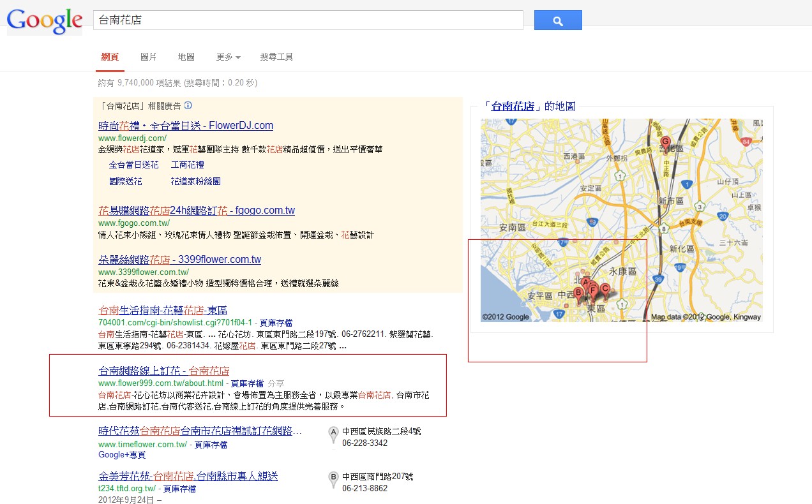The height and width of the screenshot is (504, 812).
Task: Click the 台南花店 map heading link
Action: [513, 107]
